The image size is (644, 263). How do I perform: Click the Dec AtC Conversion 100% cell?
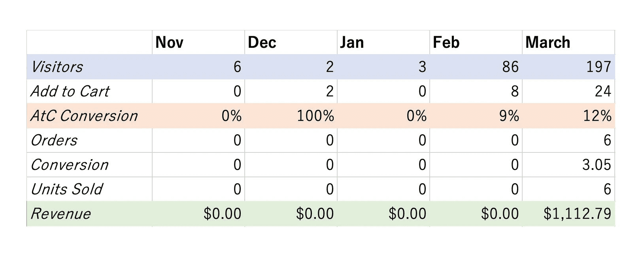tap(291, 116)
